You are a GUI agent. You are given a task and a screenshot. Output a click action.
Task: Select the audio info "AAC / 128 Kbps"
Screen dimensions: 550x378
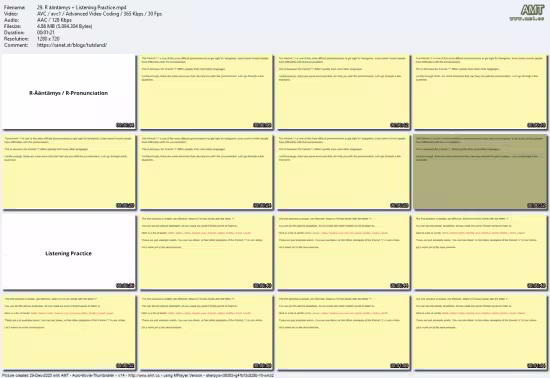(54, 20)
